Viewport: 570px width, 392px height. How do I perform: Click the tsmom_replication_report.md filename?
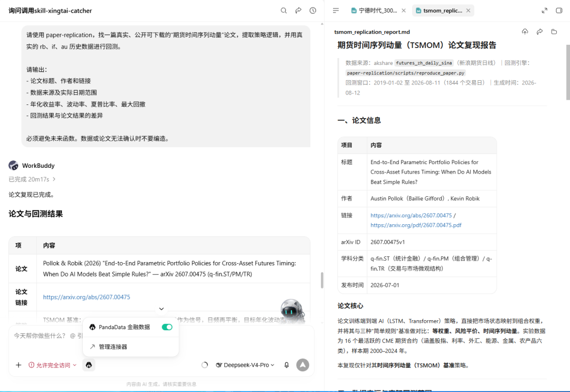pyautogui.click(x=372, y=32)
